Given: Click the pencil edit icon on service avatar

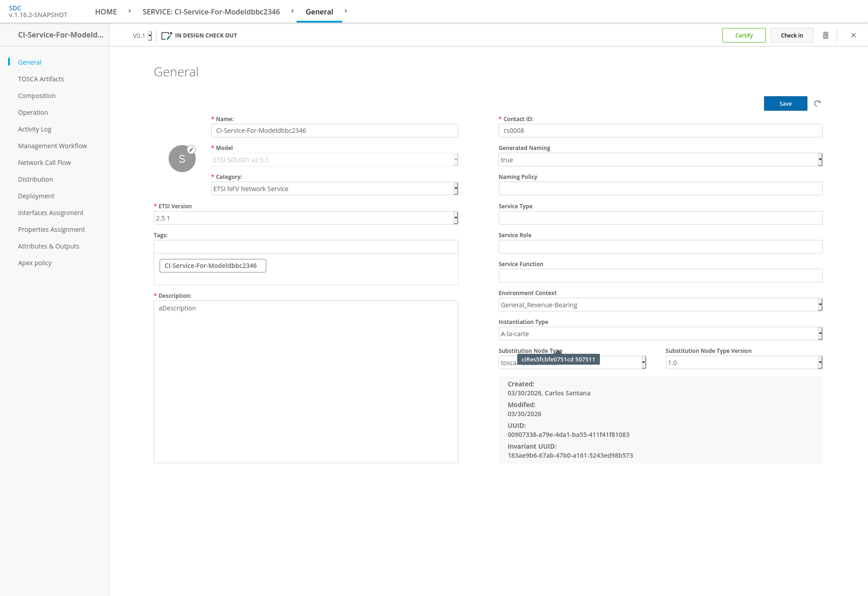Looking at the screenshot, I should coord(191,150).
